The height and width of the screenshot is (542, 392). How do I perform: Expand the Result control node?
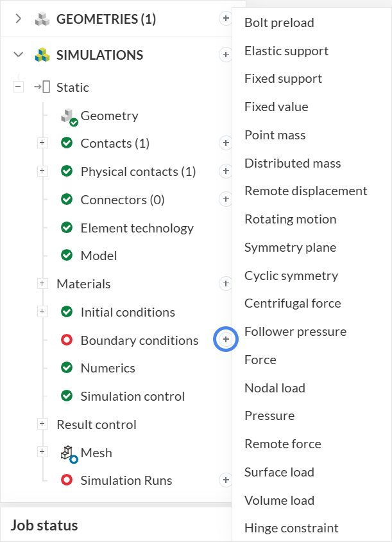[x=42, y=424]
